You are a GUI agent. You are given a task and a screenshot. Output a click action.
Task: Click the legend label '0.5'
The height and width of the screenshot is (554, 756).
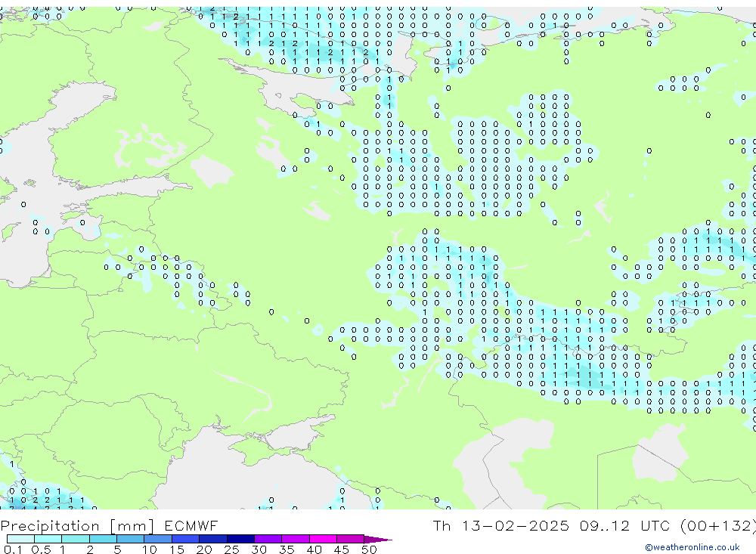[41, 549]
